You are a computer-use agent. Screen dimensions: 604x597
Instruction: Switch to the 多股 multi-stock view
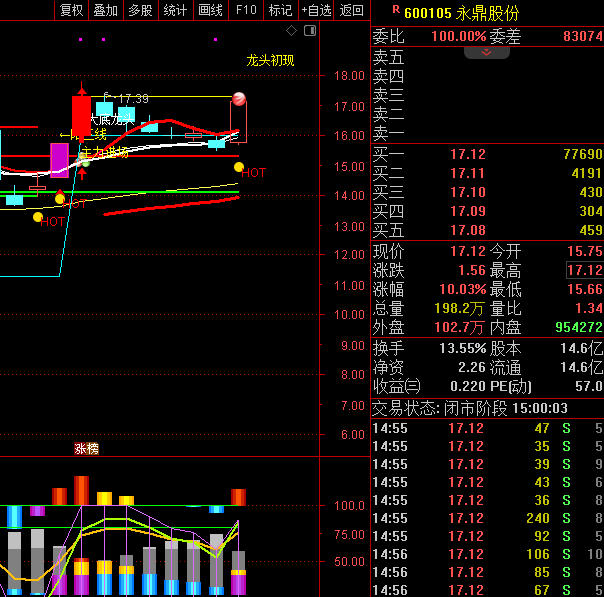coord(140,10)
